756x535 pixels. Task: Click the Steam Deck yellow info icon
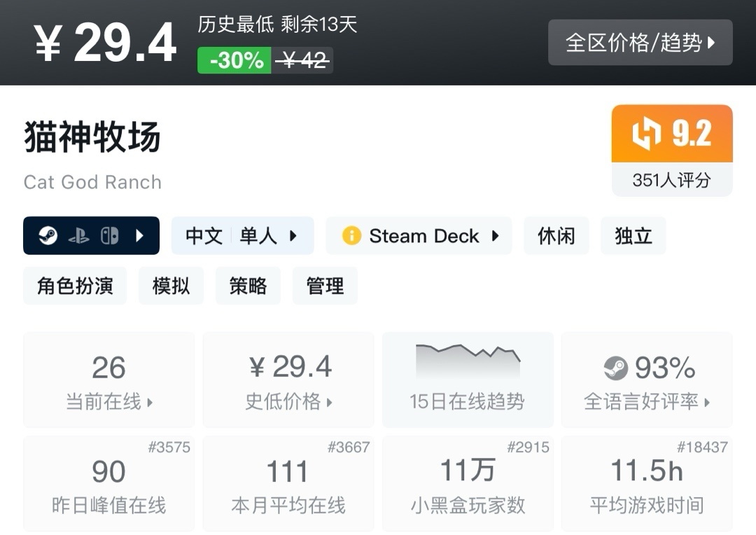pos(351,236)
